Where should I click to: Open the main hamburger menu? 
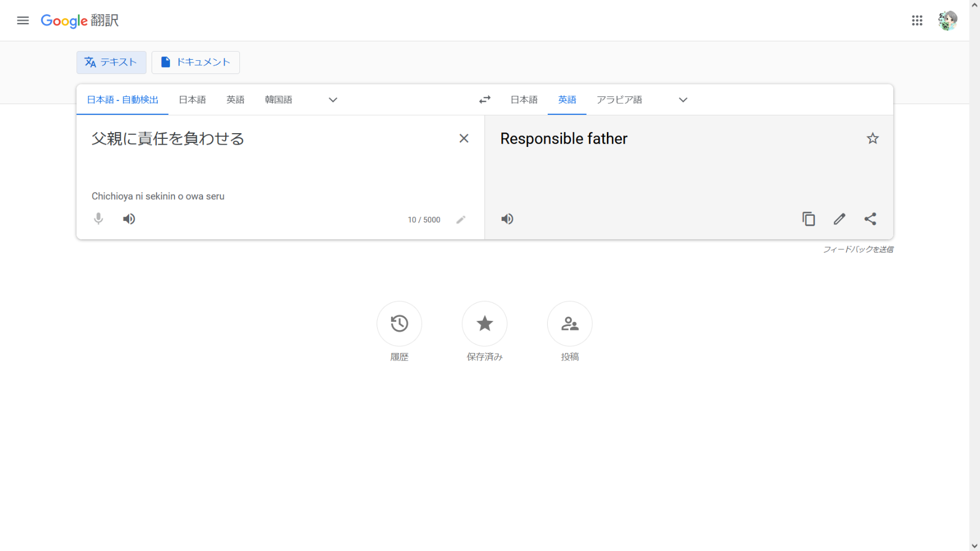[x=23, y=21]
